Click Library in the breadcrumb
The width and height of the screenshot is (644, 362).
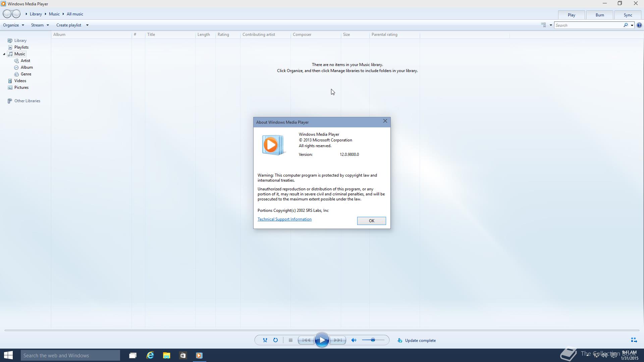tap(36, 14)
